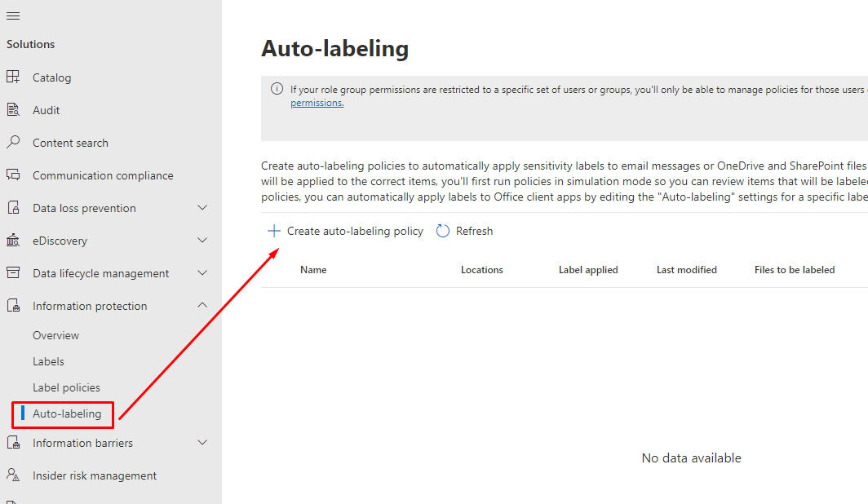
Task: Click the Communication compliance icon
Action: (x=13, y=175)
